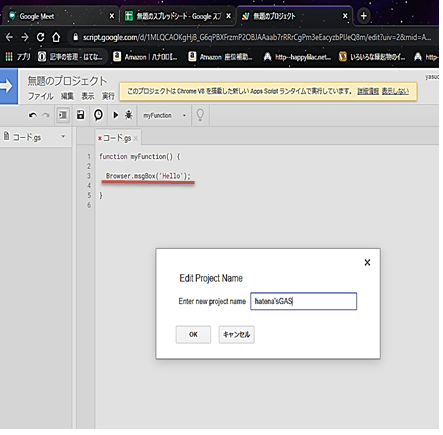Click the Browser.msgBox('Hello'); code line

[148, 176]
